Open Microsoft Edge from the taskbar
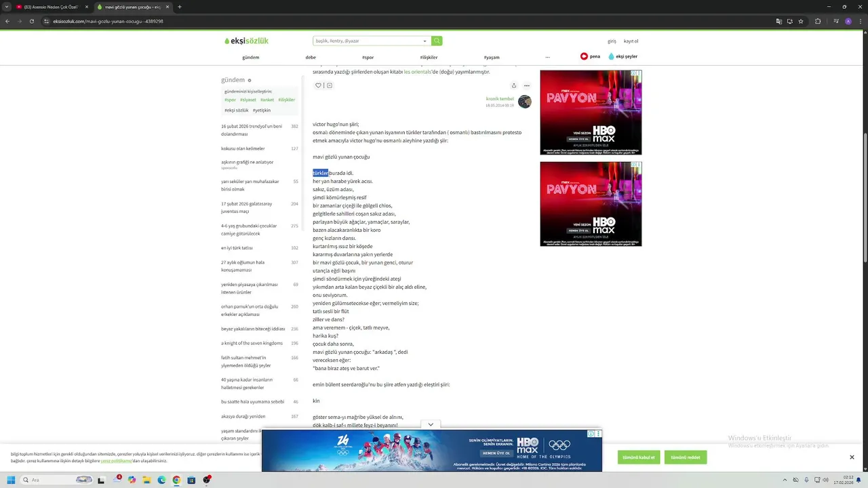This screenshot has width=868, height=488. click(161, 480)
